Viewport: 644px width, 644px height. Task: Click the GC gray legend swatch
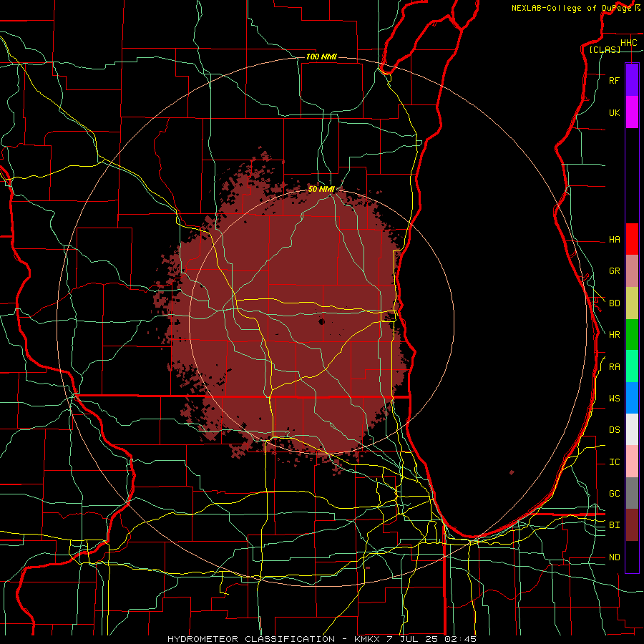632,493
